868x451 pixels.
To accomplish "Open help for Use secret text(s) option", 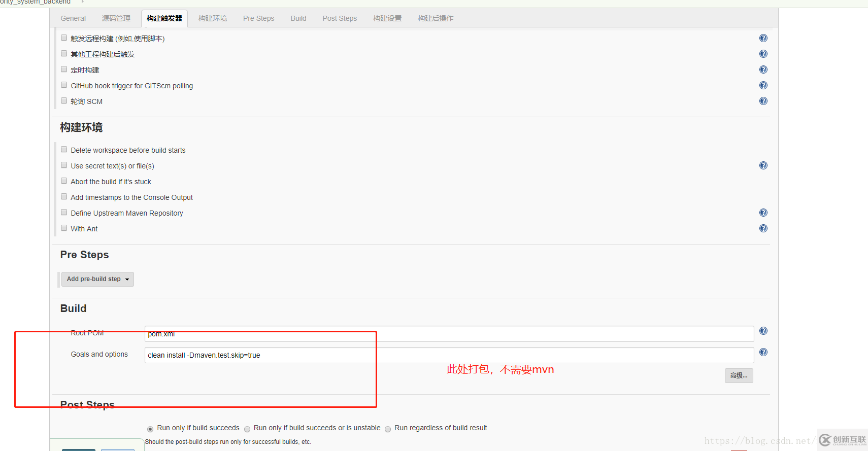I will (x=763, y=165).
